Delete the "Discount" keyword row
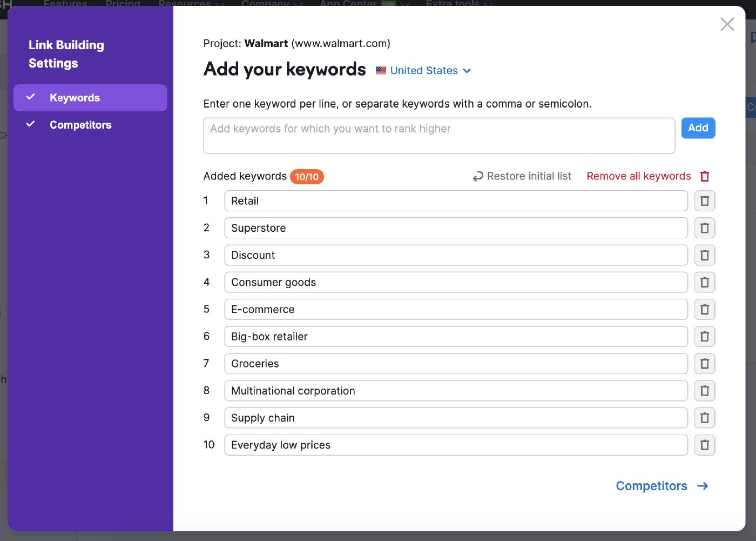 pyautogui.click(x=705, y=255)
